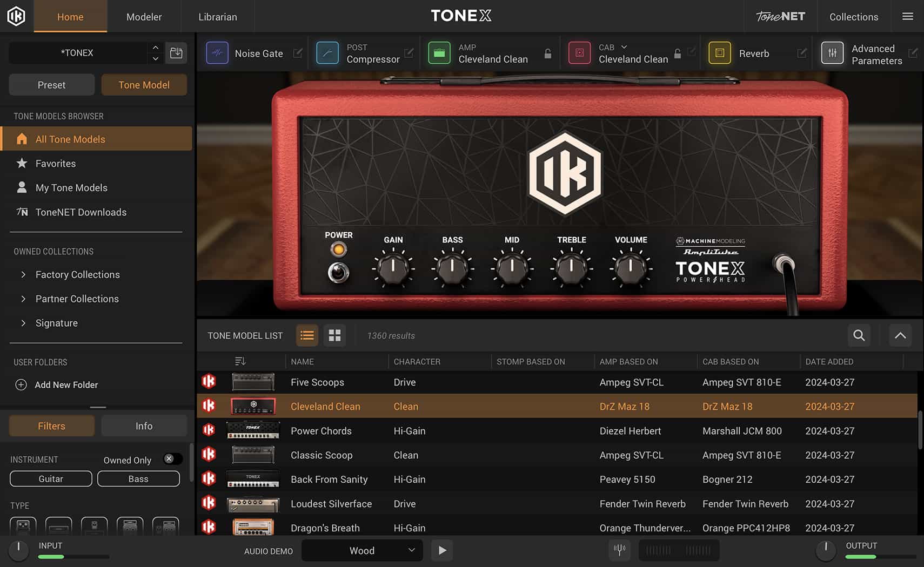Click the search icon in Tone Model List

[859, 335]
